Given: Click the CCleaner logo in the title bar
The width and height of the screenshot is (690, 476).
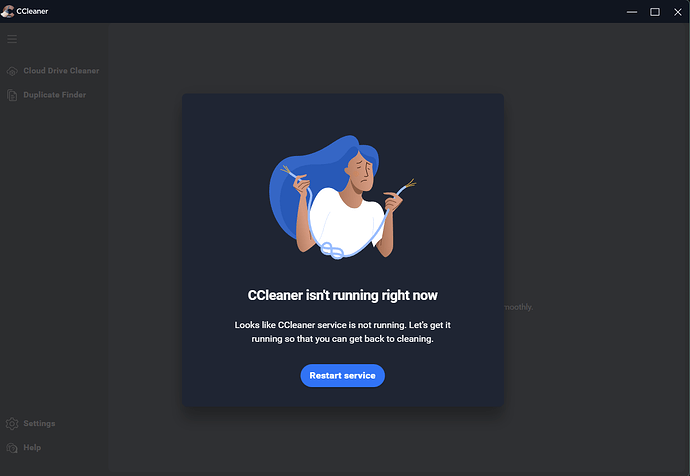Looking at the screenshot, I should 7,11.
